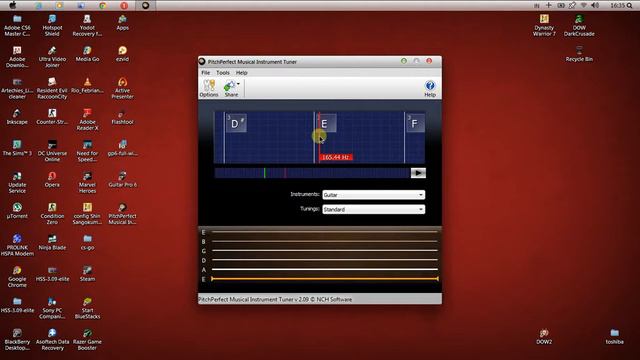Select the B string
Image resolution: width=640 pixels, height=360 pixels.
click(x=324, y=241)
